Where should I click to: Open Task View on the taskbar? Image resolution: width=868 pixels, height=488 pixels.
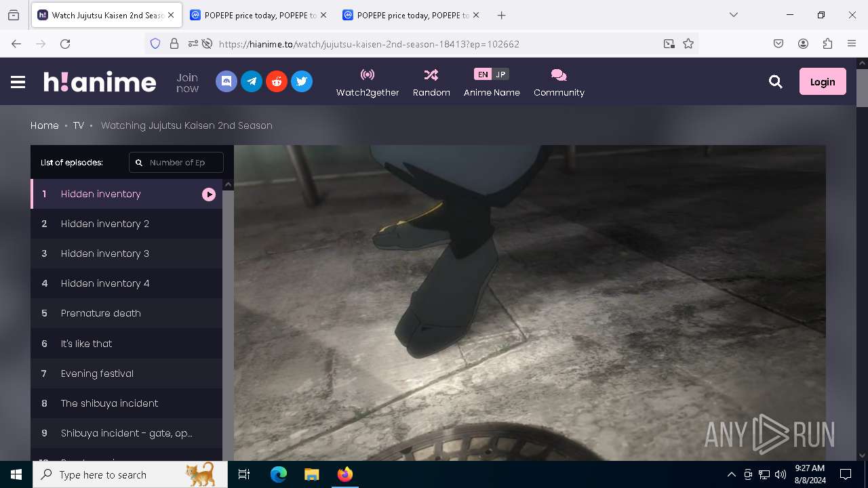click(x=244, y=474)
